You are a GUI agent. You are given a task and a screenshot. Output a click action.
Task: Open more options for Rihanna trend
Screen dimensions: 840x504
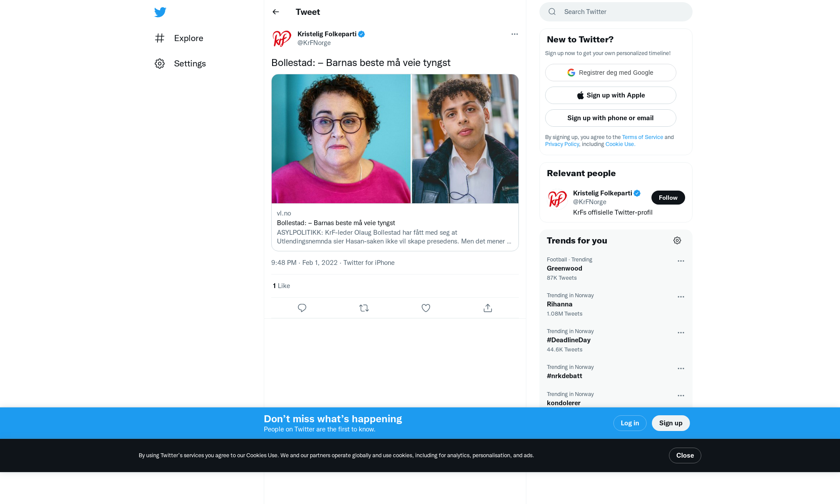(681, 297)
